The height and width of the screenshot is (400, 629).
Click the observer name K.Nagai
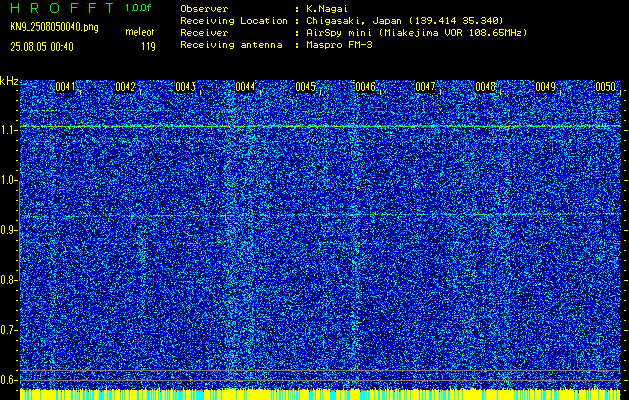pos(327,8)
